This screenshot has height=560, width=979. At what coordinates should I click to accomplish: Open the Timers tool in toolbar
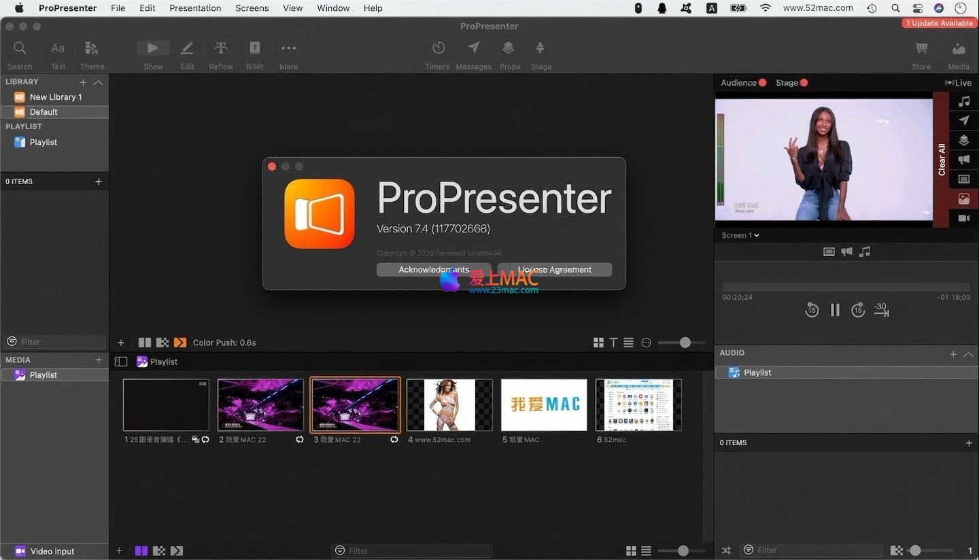(x=439, y=48)
